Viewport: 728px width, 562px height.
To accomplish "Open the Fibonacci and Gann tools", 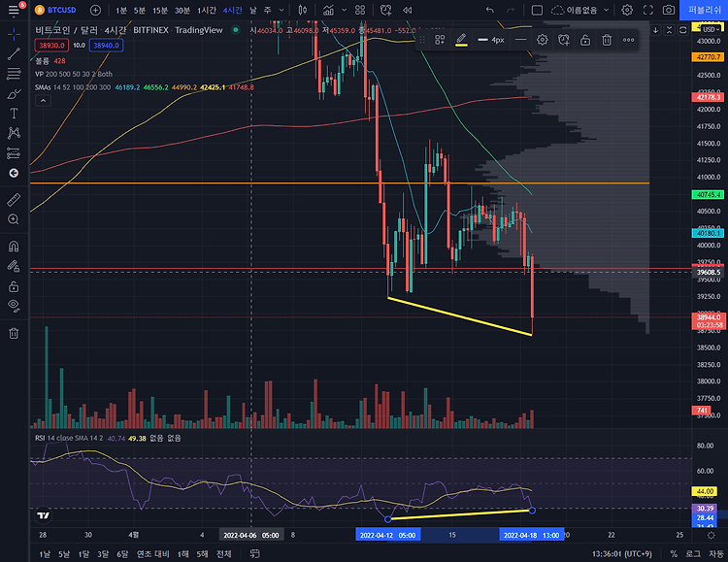I will [14, 74].
